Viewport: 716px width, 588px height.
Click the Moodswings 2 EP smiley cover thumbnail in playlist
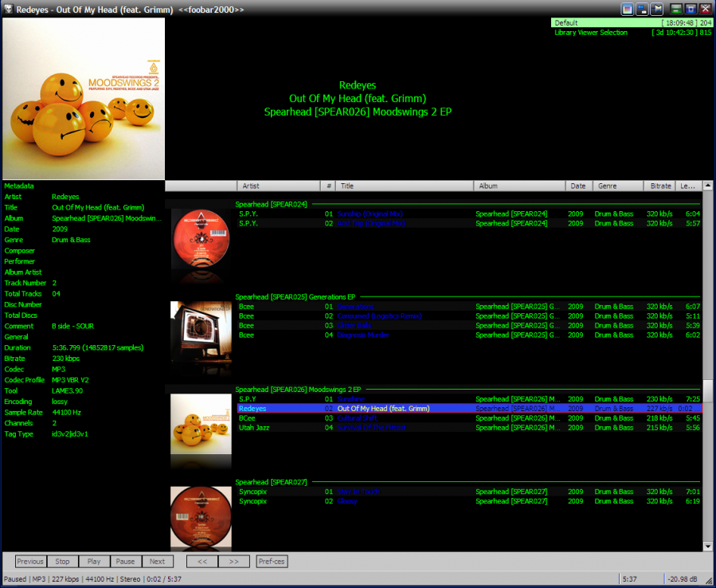[x=201, y=424]
